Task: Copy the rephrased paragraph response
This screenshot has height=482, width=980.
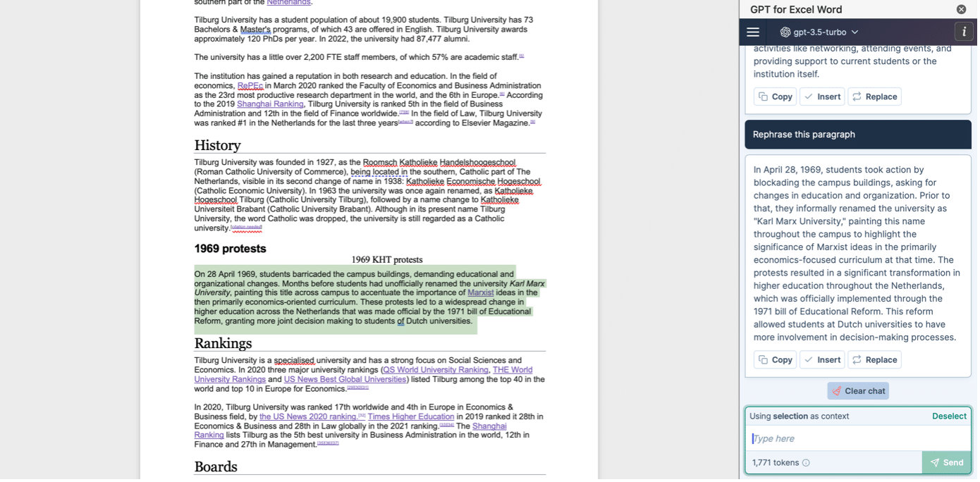Action: coord(775,359)
